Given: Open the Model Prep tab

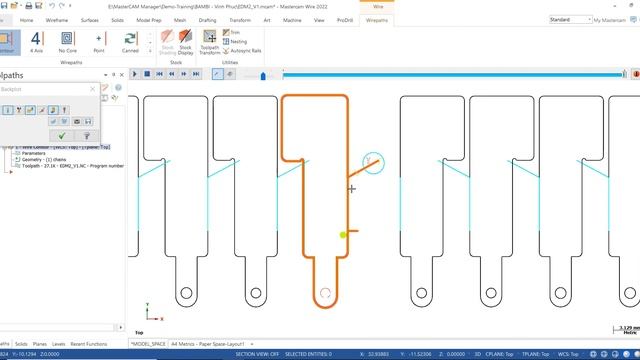Looking at the screenshot, I should [149, 20].
